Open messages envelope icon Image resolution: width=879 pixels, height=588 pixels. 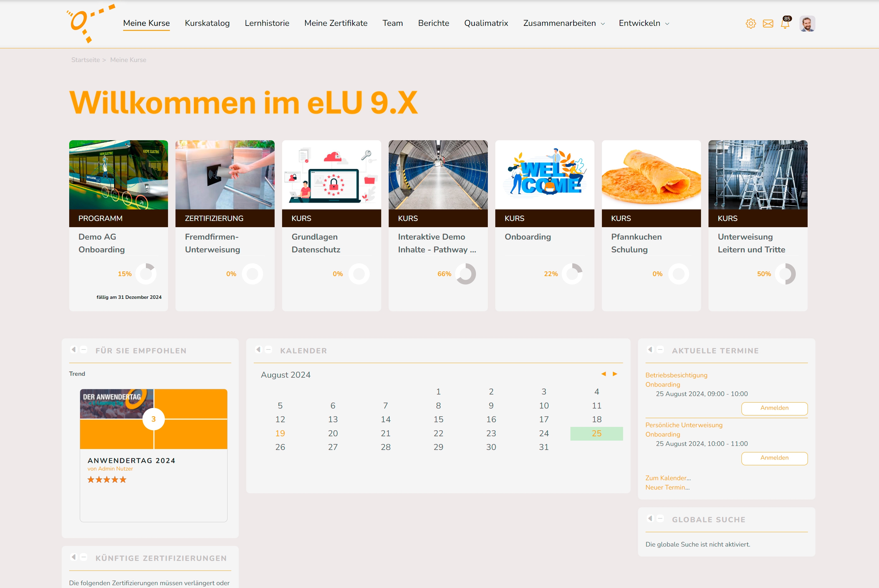click(768, 24)
